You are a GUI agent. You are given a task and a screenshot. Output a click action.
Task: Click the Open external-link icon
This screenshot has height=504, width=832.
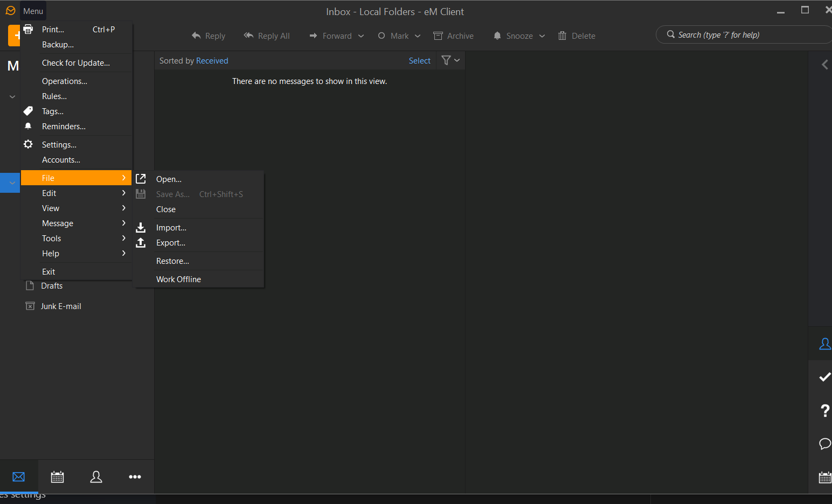tap(141, 179)
